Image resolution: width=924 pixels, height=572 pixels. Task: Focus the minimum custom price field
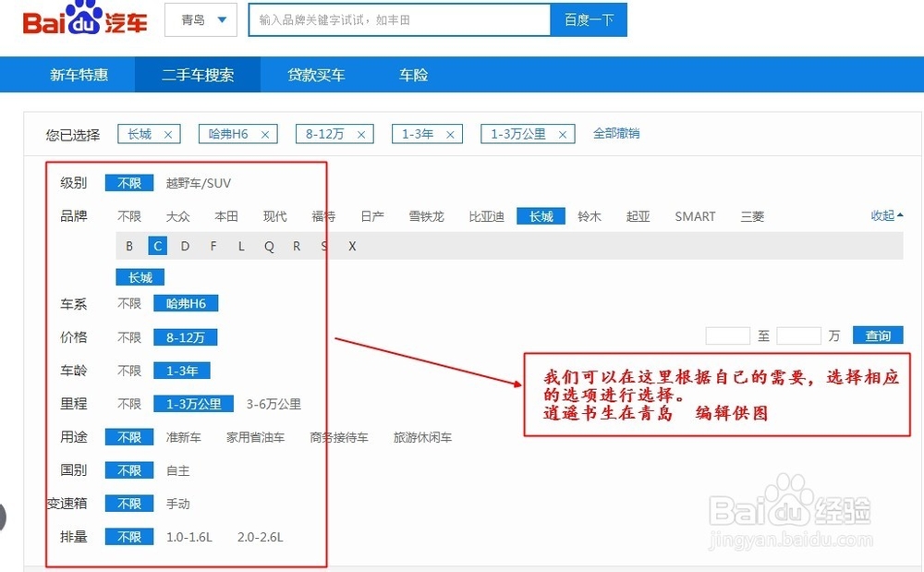click(728, 335)
